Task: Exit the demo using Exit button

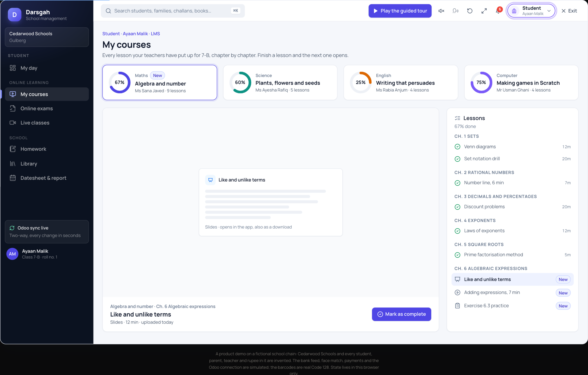Action: point(569,11)
